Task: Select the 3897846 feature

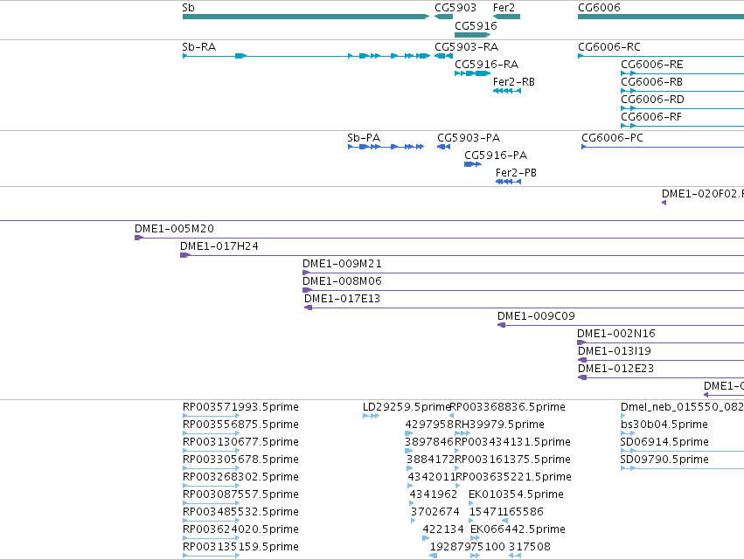Action: 408,451
